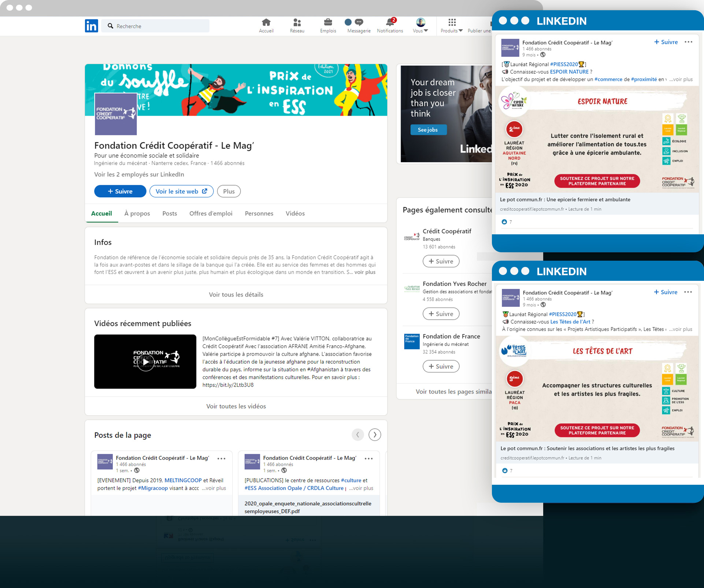Image resolution: width=704 pixels, height=588 pixels.
Task: Open epicerie fermiere et ambulante article title
Action: coord(565,200)
